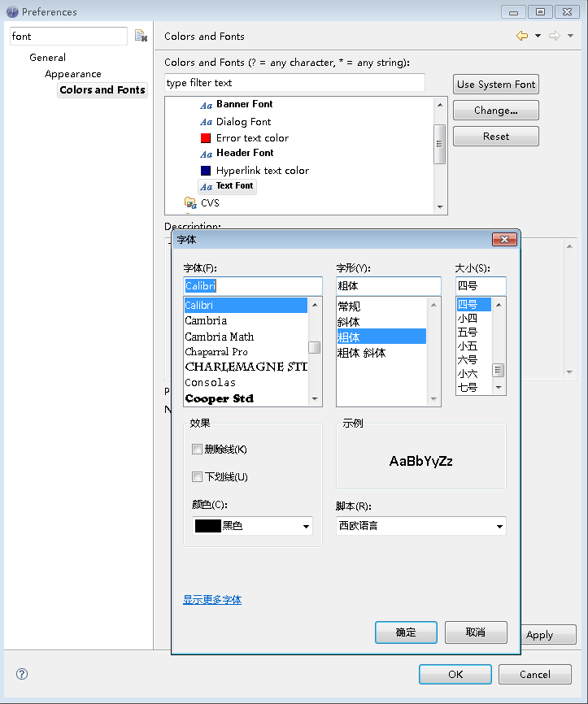Enable the 下划线(U) underline checkbox
588x704 pixels.
[x=197, y=476]
